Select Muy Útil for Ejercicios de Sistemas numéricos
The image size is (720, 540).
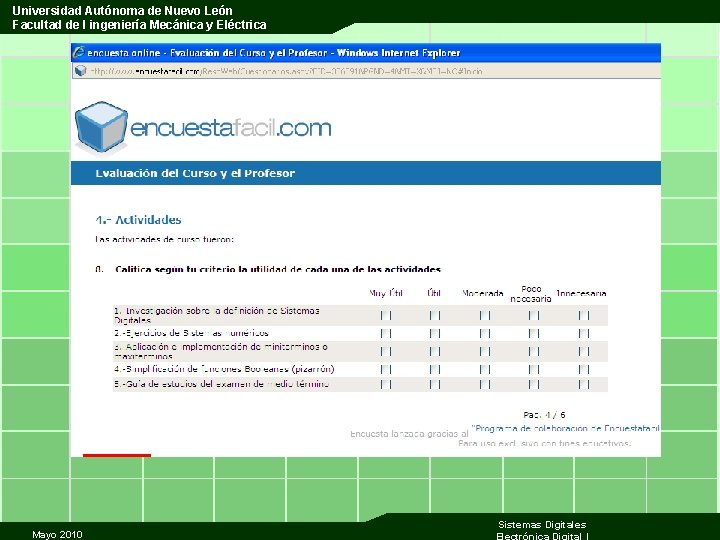click(x=386, y=333)
